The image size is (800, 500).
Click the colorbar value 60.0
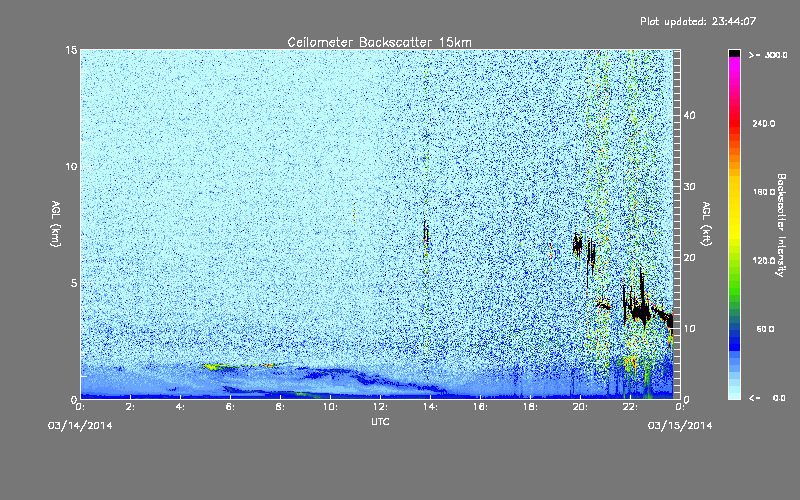[765, 329]
